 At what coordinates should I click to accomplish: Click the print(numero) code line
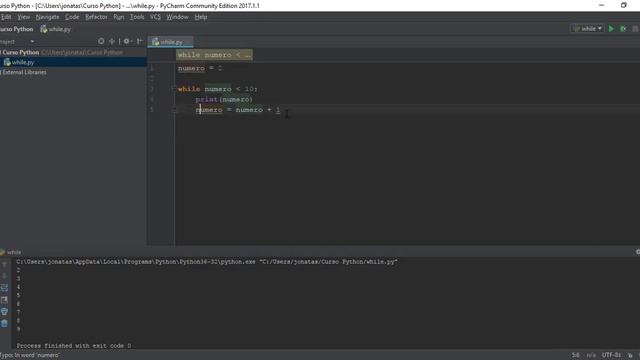(x=224, y=99)
